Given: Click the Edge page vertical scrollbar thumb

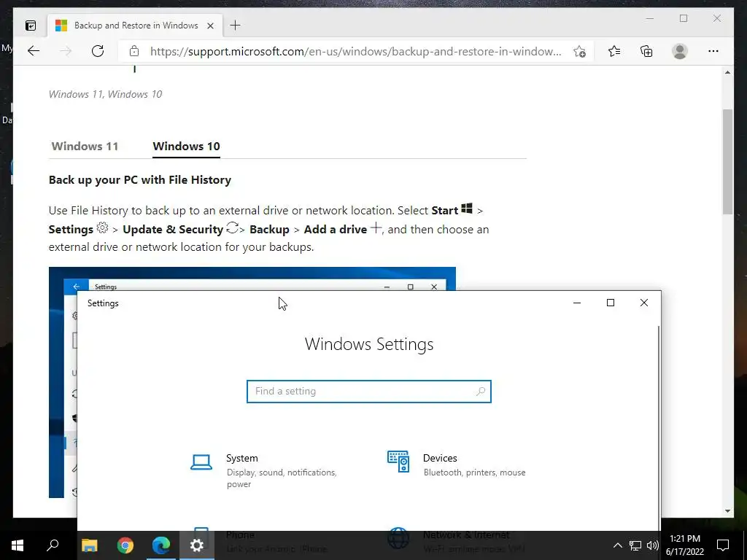Looking at the screenshot, I should pyautogui.click(x=727, y=162).
